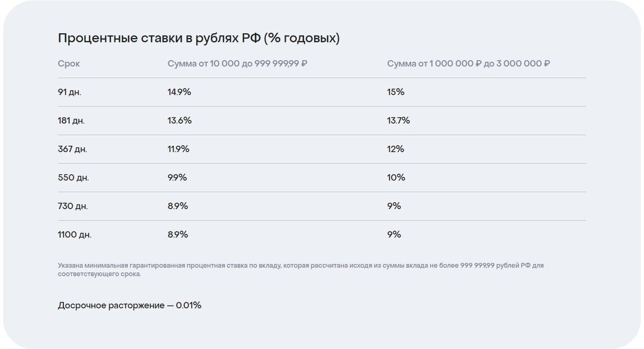The height and width of the screenshot is (349, 644).
Task: Select the 550 дн. term row
Action: click(322, 177)
